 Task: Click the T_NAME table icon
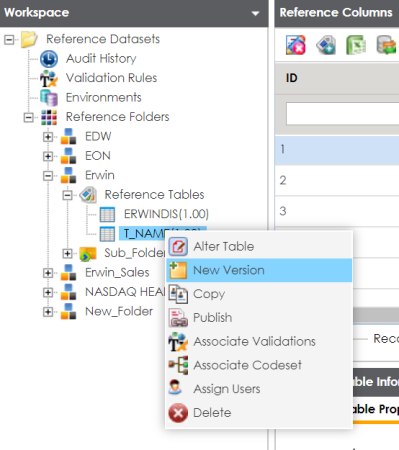(107, 234)
